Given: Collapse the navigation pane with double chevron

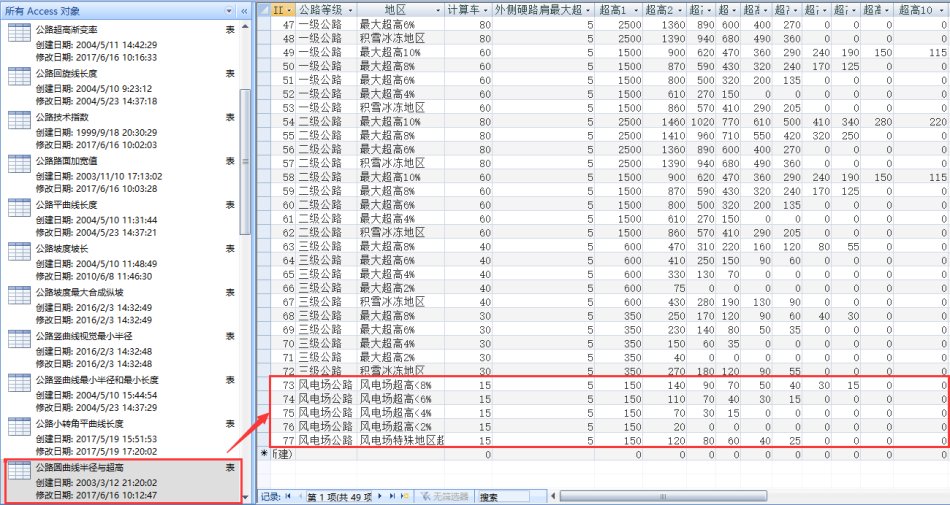Looking at the screenshot, I should (245, 9).
